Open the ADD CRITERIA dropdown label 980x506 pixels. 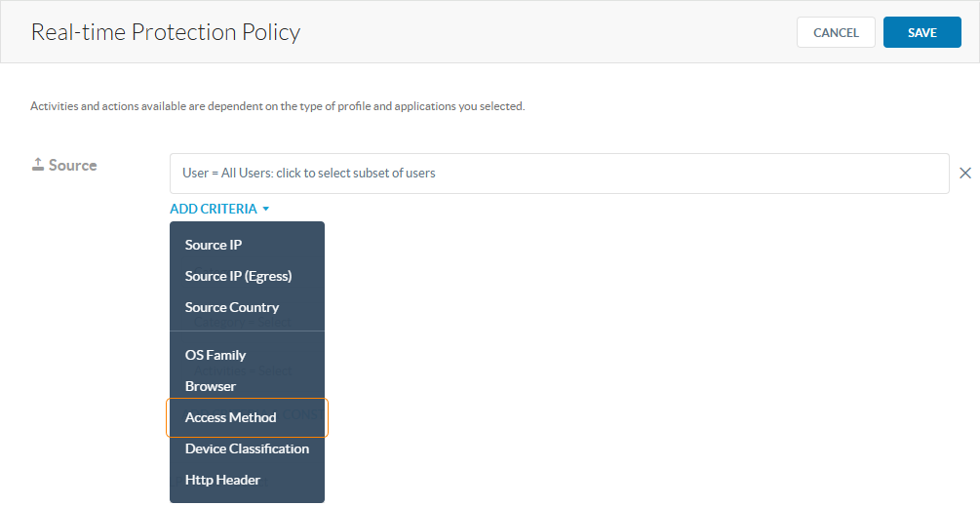pos(214,209)
